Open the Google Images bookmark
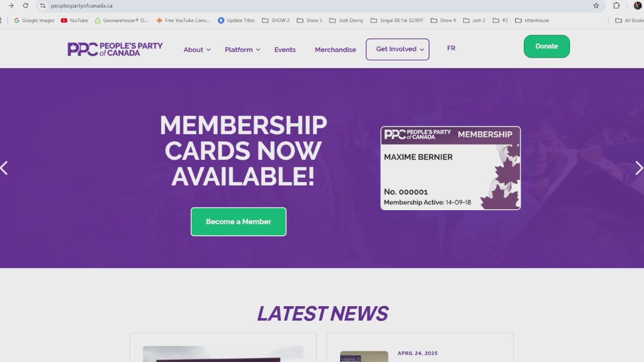 [34, 21]
